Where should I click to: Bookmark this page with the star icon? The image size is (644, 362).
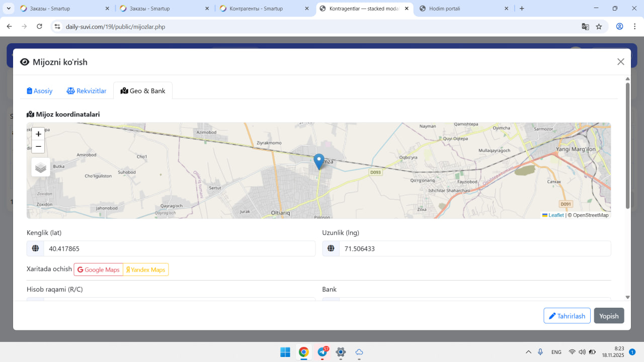pyautogui.click(x=599, y=27)
